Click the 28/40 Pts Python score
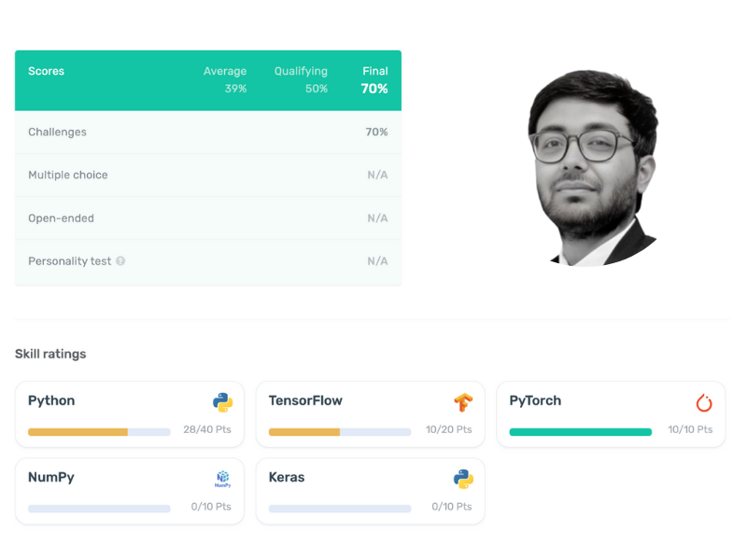 click(207, 429)
